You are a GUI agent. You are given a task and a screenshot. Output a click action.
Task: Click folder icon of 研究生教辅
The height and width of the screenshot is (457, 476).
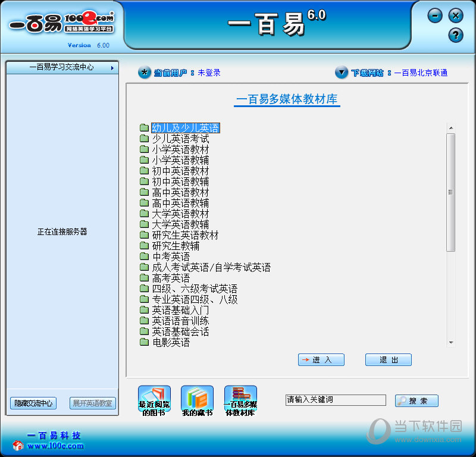(144, 245)
